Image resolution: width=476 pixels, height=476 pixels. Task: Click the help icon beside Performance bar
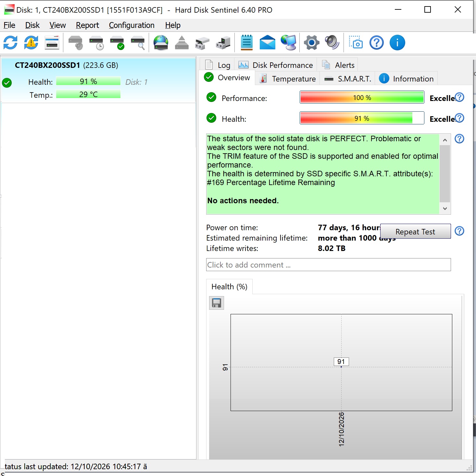click(459, 97)
